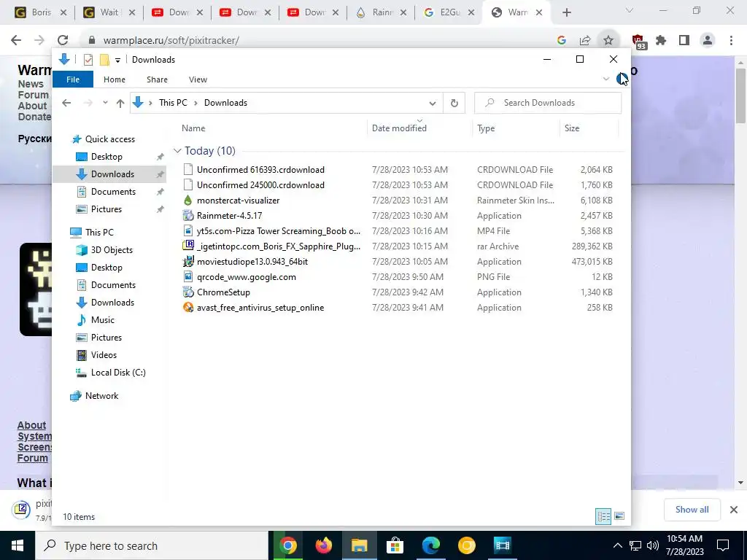Open the File ribbon tab
Viewport: 747px width, 560px height.
point(73,79)
